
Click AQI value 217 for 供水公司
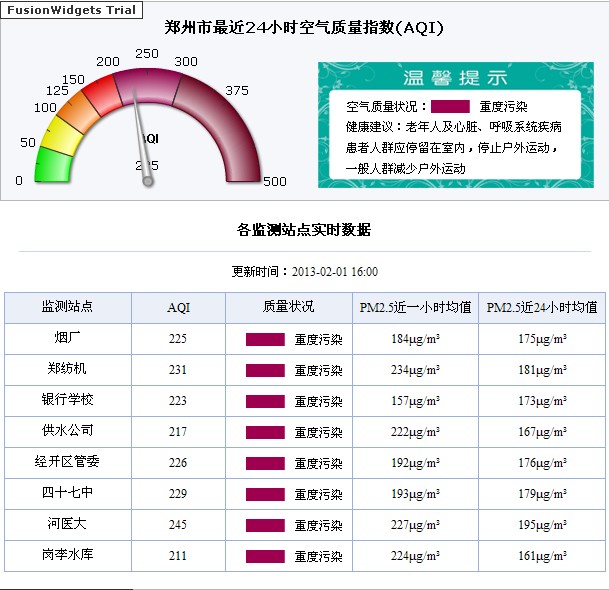(x=178, y=432)
